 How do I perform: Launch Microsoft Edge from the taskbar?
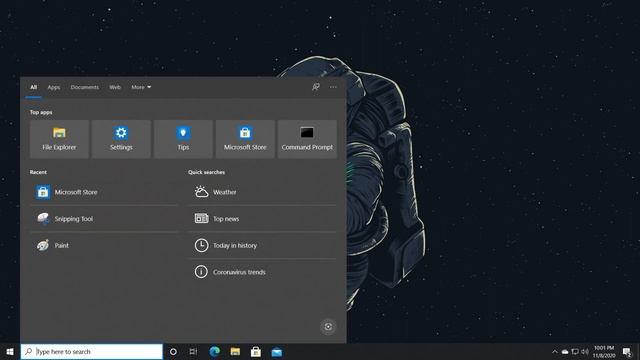214,351
